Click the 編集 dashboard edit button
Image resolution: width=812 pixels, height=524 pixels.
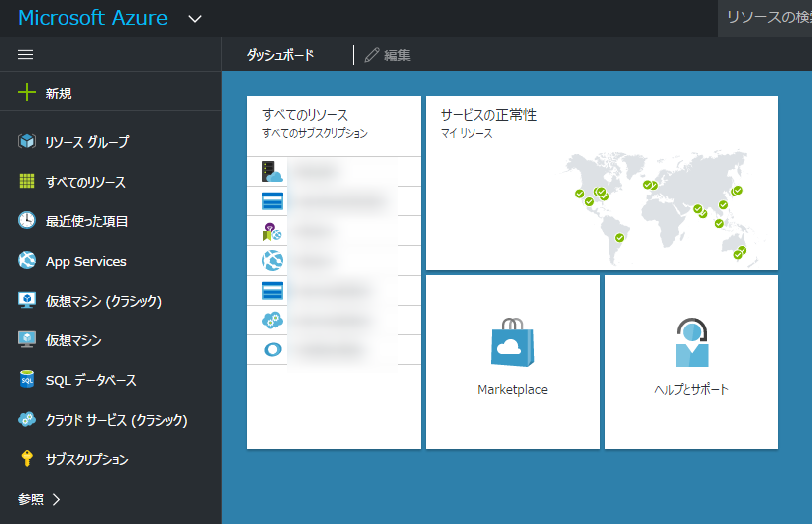tap(388, 55)
